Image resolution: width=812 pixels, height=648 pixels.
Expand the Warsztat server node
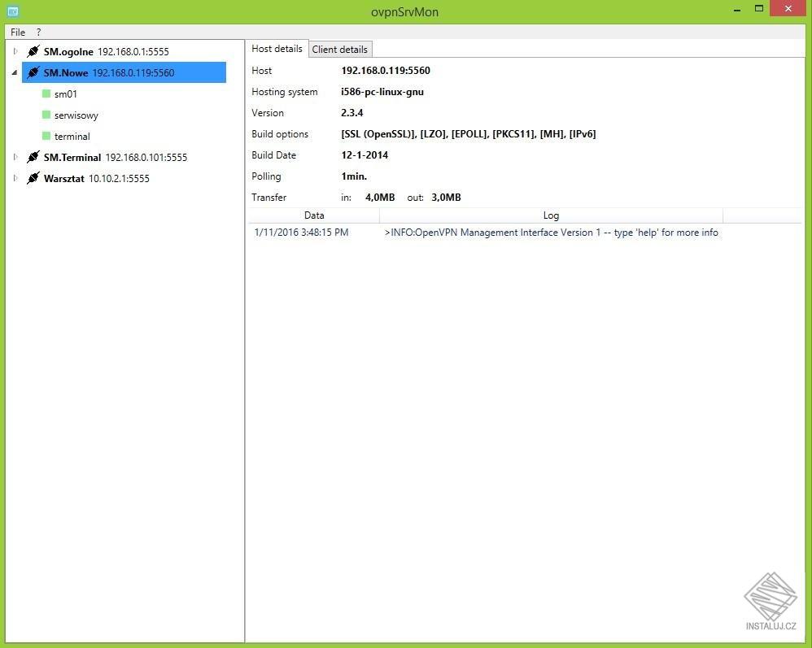pyautogui.click(x=15, y=178)
